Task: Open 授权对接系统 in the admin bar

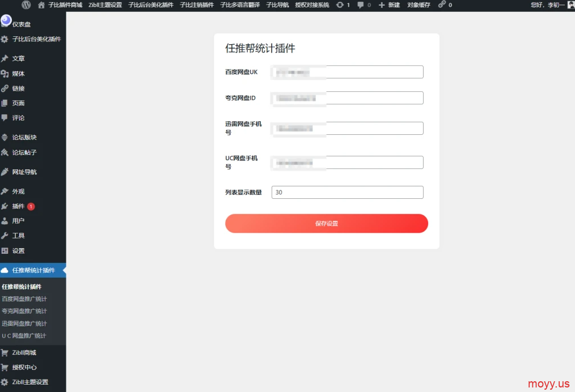Action: click(x=312, y=5)
